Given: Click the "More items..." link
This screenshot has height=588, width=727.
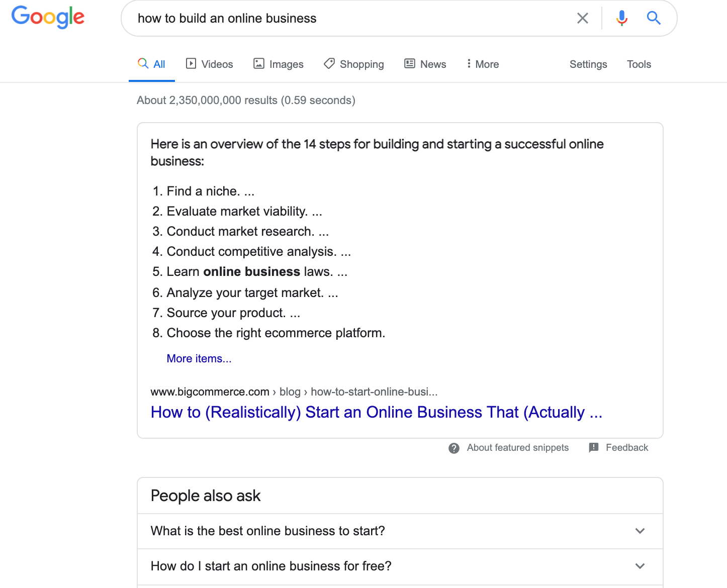Looking at the screenshot, I should point(199,359).
